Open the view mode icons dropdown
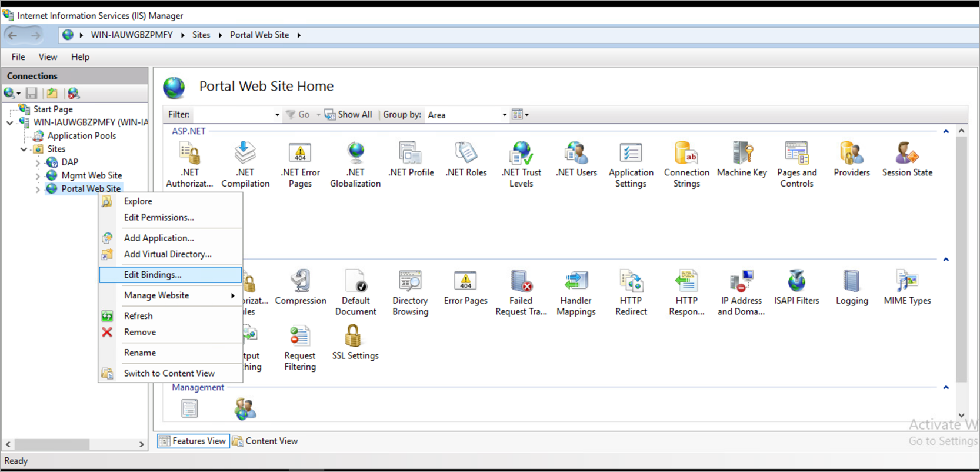 coord(520,115)
